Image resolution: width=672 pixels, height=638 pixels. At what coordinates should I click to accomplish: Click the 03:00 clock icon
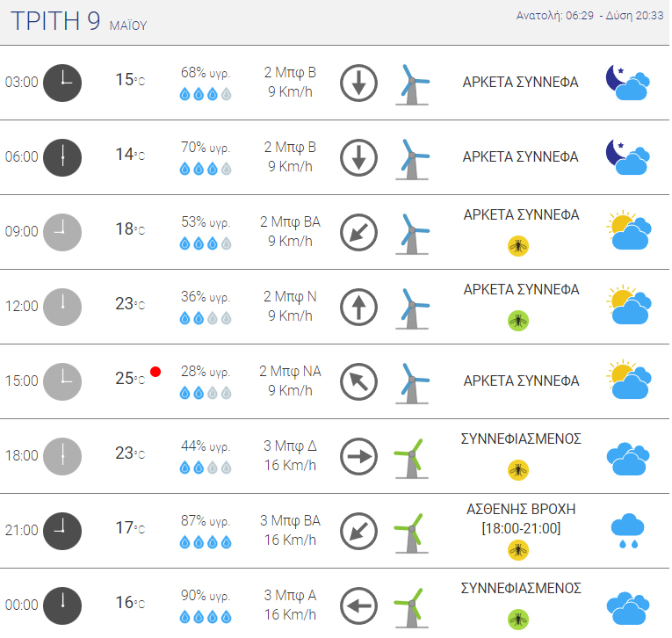[x=62, y=83]
